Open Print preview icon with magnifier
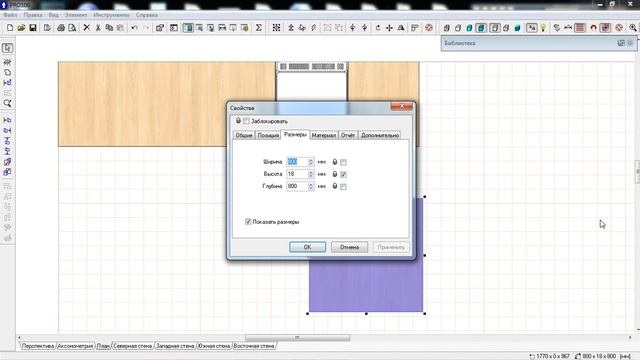 pos(72,28)
